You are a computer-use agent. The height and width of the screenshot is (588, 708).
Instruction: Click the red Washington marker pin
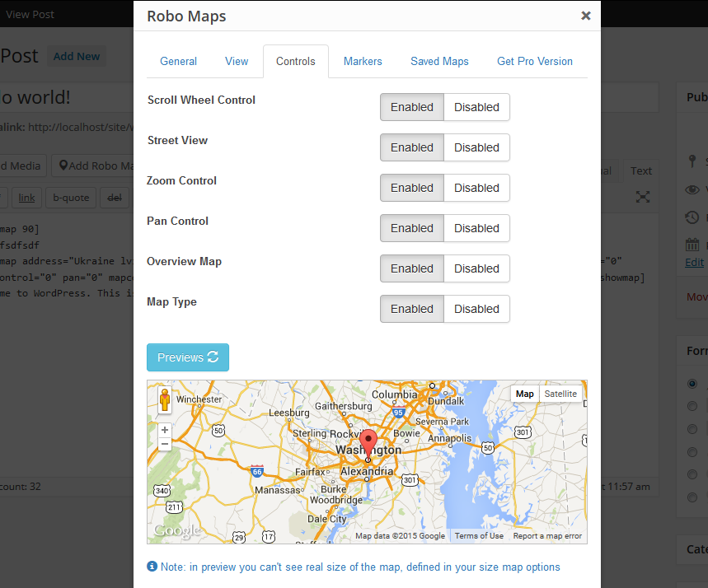click(x=368, y=445)
